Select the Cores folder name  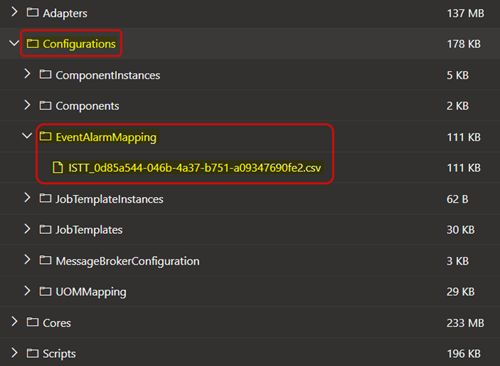point(57,323)
